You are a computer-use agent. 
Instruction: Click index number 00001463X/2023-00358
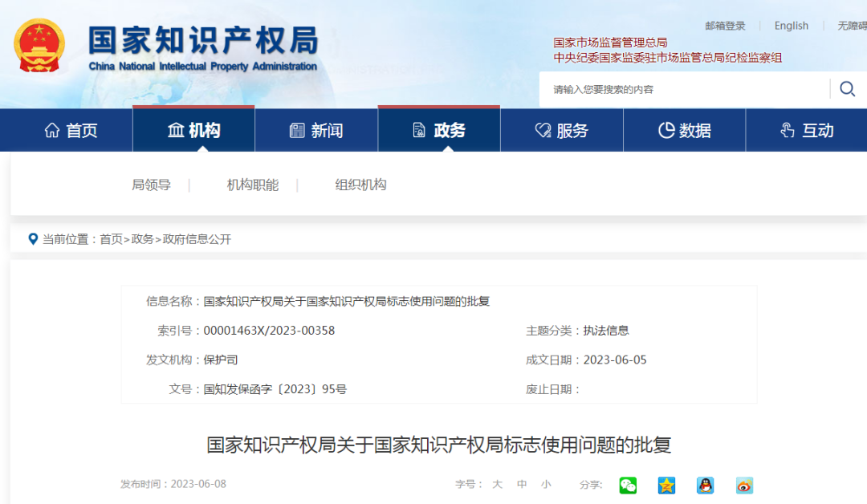269,331
